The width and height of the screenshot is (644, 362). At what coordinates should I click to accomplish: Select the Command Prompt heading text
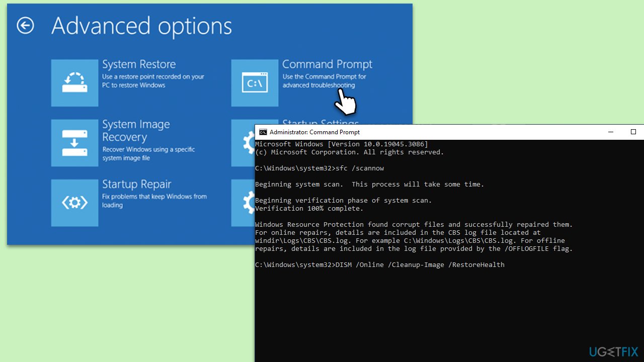[327, 64]
